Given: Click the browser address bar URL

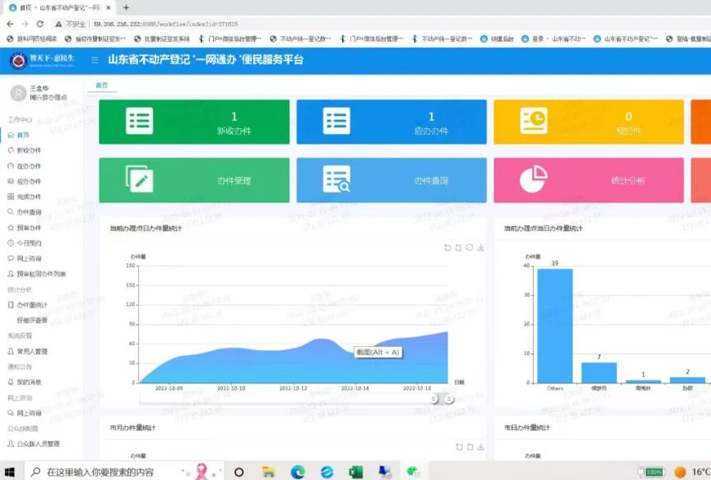Looking at the screenshot, I should [166, 24].
